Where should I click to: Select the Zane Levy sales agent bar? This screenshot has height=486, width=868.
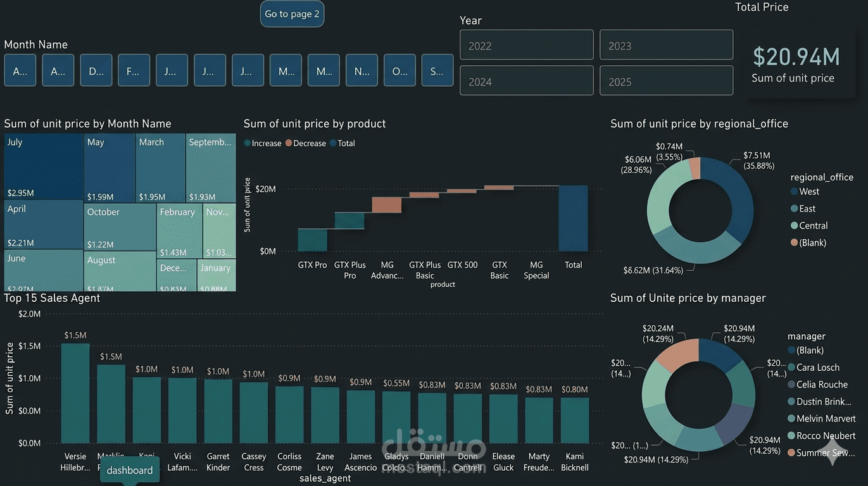(x=325, y=415)
